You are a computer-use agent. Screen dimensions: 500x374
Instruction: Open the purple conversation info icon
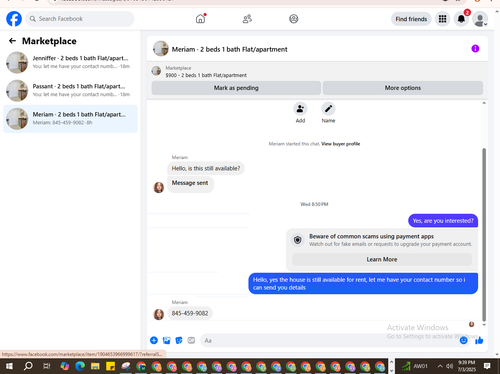tap(475, 49)
